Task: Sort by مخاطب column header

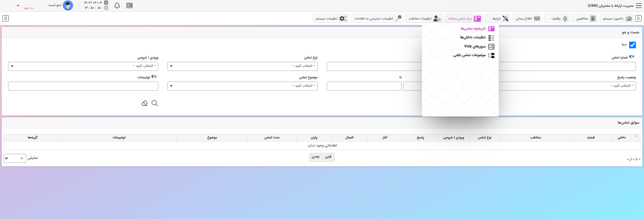Action: [536, 137]
